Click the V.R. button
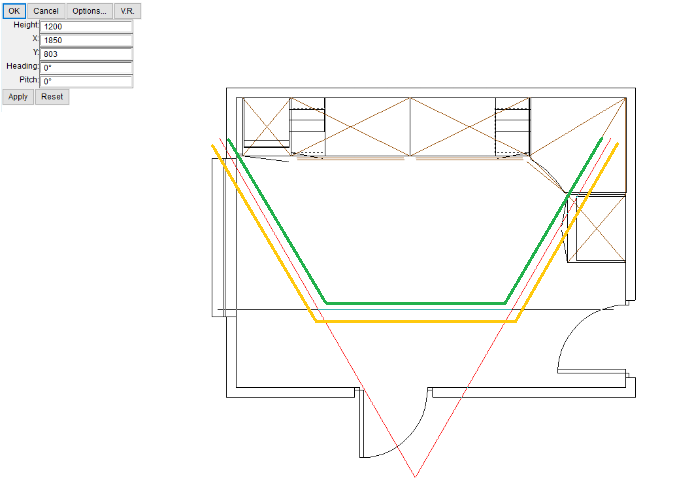This screenshot has width=679, height=483. (127, 11)
